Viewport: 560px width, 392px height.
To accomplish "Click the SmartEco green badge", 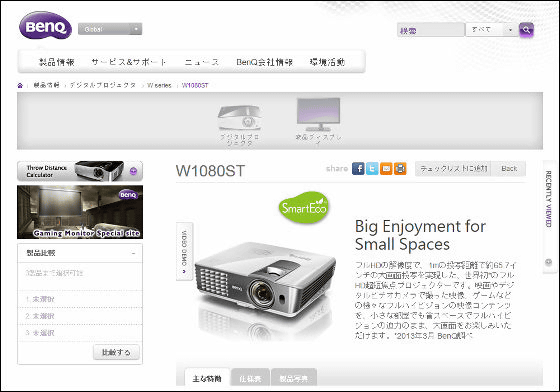I will pos(303,207).
